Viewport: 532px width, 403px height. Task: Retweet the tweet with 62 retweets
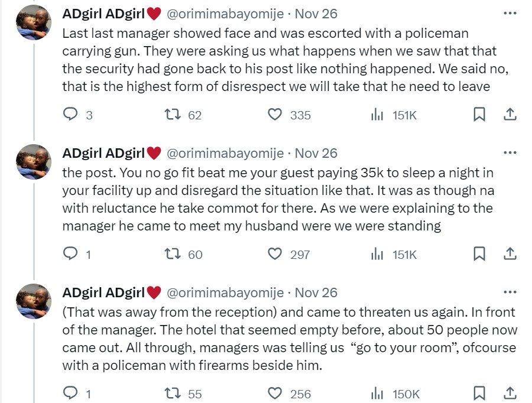click(175, 115)
